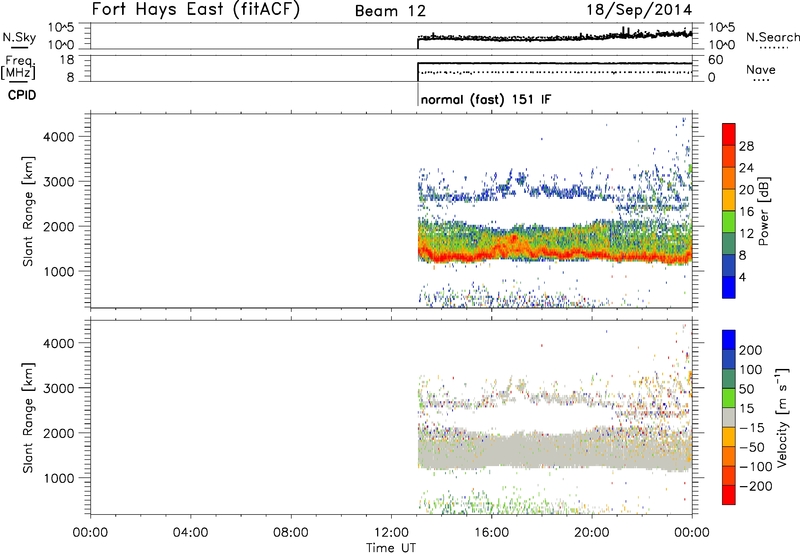Click 'Slant Range [km]' label of power panel

pyautogui.click(x=28, y=211)
